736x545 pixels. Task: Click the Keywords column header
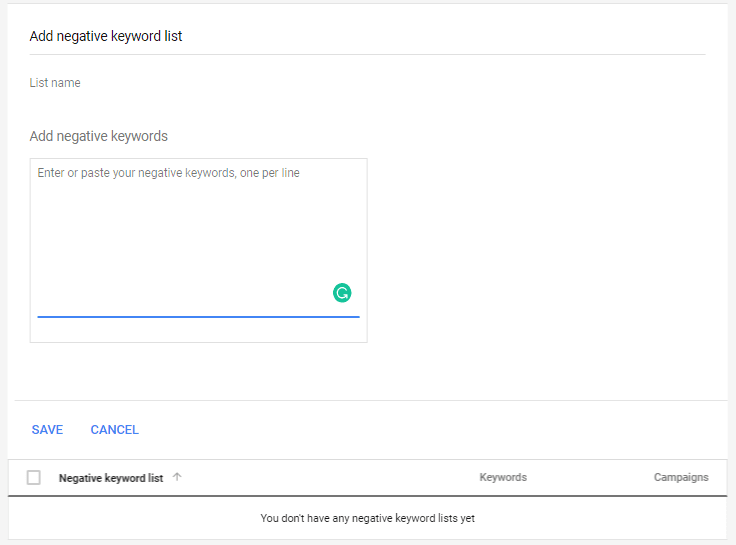502,477
